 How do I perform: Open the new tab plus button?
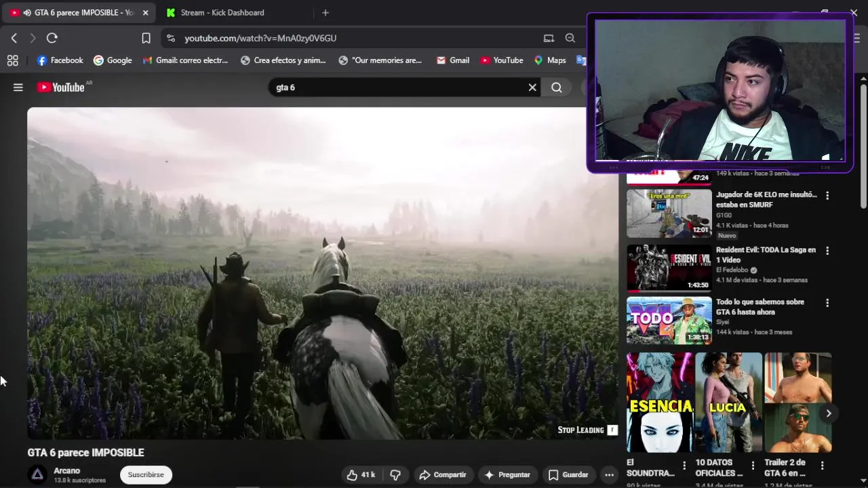[x=325, y=12]
